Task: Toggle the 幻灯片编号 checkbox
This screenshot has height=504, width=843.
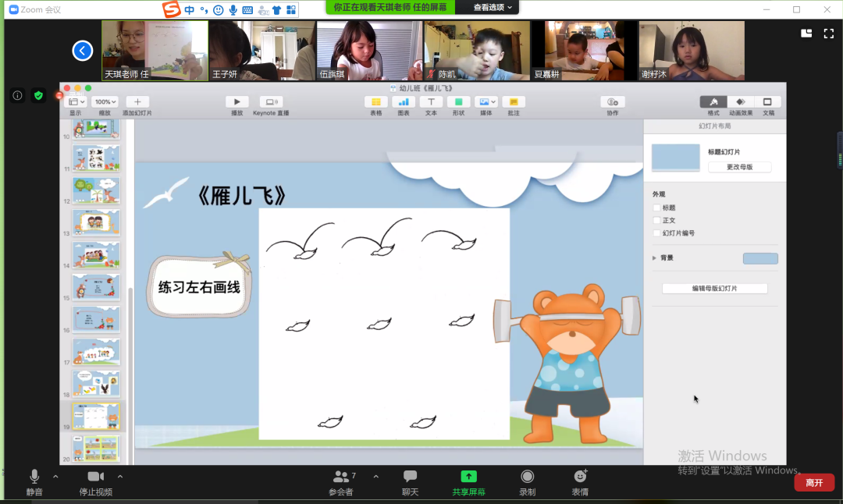Action: coord(656,233)
